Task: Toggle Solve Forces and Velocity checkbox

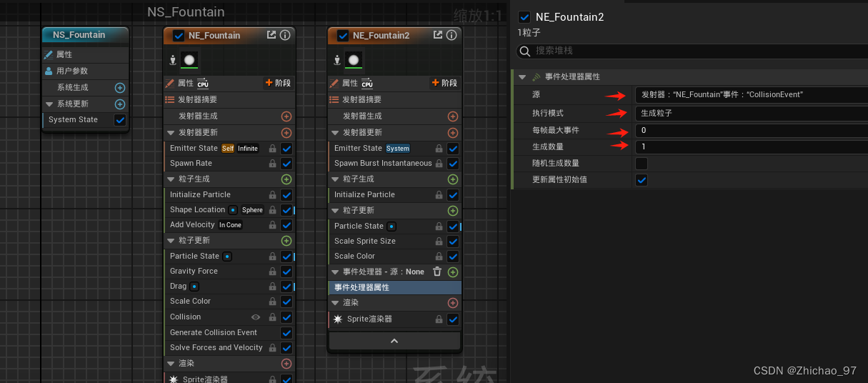Action: click(286, 348)
